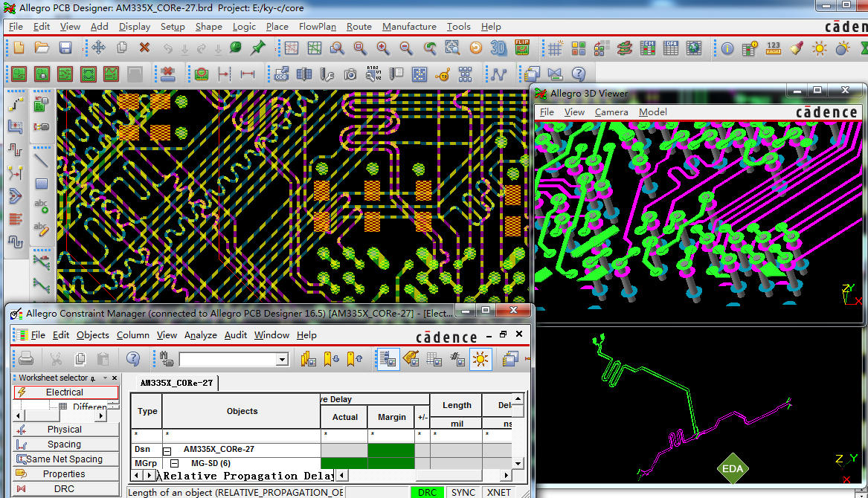Open the Worksheet selector options dropdown arrow
Viewport: 868px width, 498px height.
tap(105, 378)
